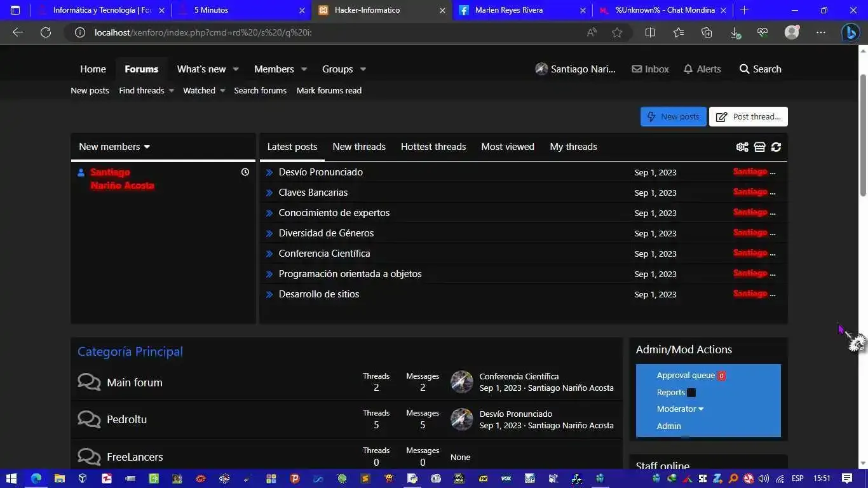
Task: Click the clock icon beside Santiago Nariño Acosta
Action: (245, 172)
